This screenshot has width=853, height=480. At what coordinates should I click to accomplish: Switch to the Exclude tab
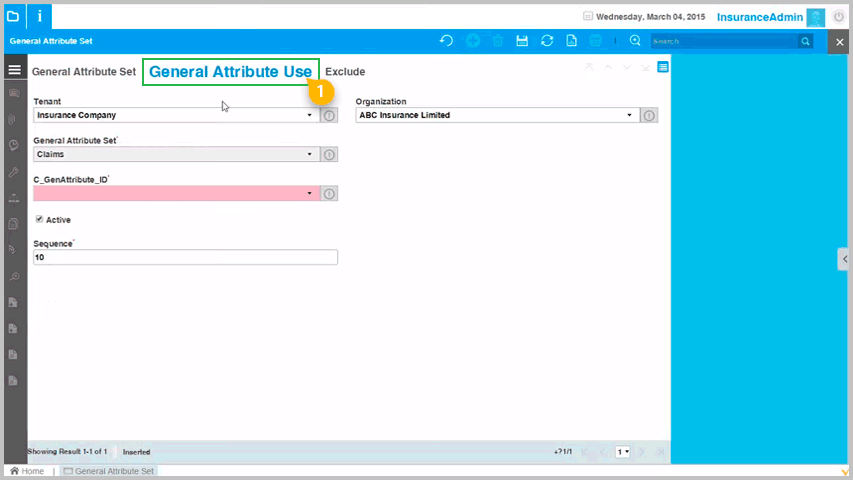click(345, 72)
